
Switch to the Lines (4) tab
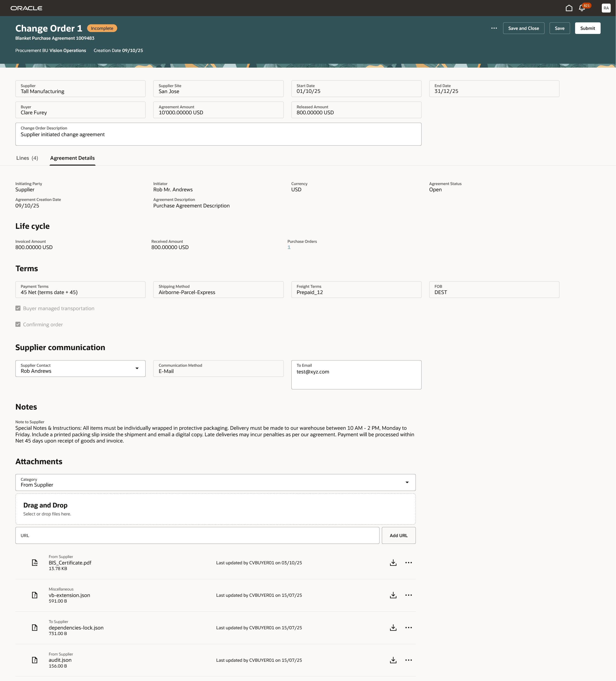point(27,158)
